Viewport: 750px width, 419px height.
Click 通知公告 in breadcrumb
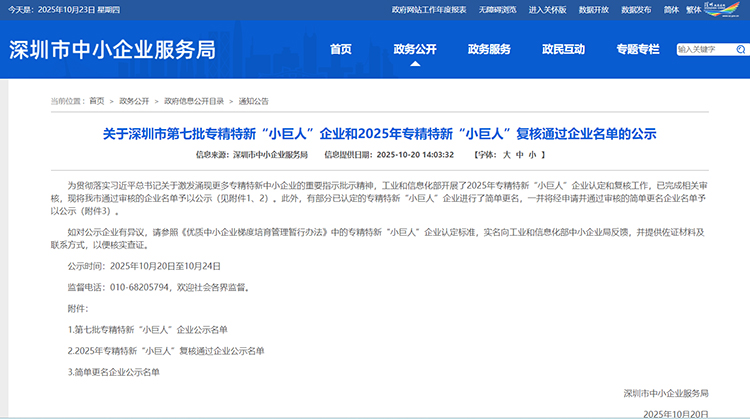tap(253, 101)
